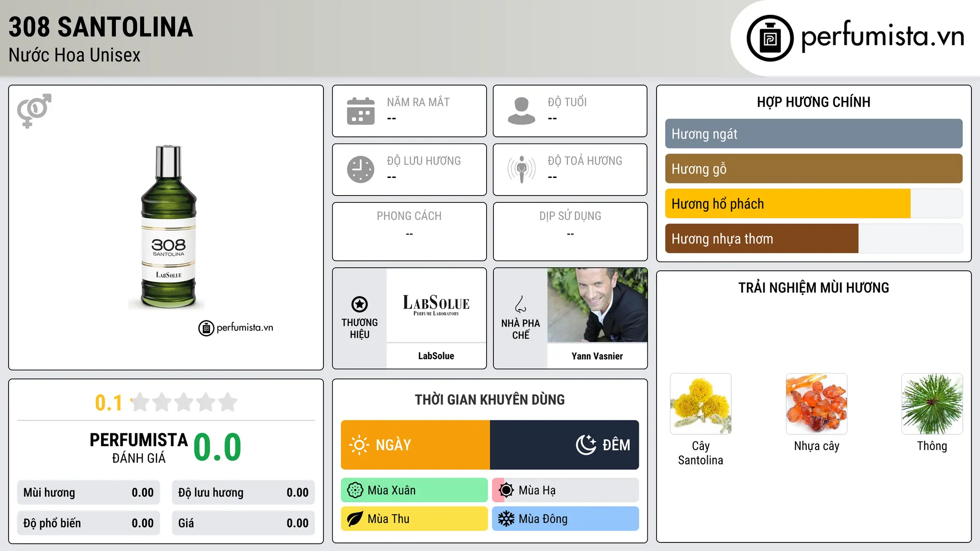Click the star badge icon above Thương hiệu
The width and height of the screenshot is (980, 551).
pyautogui.click(x=359, y=304)
